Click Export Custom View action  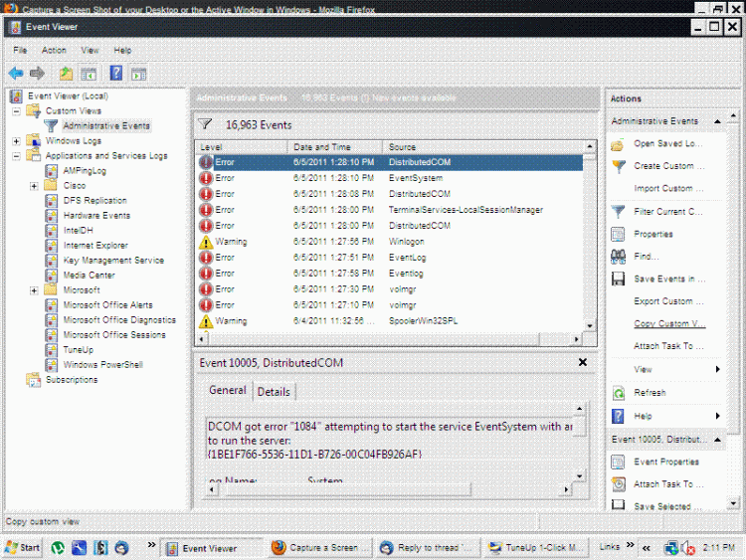coord(668,301)
